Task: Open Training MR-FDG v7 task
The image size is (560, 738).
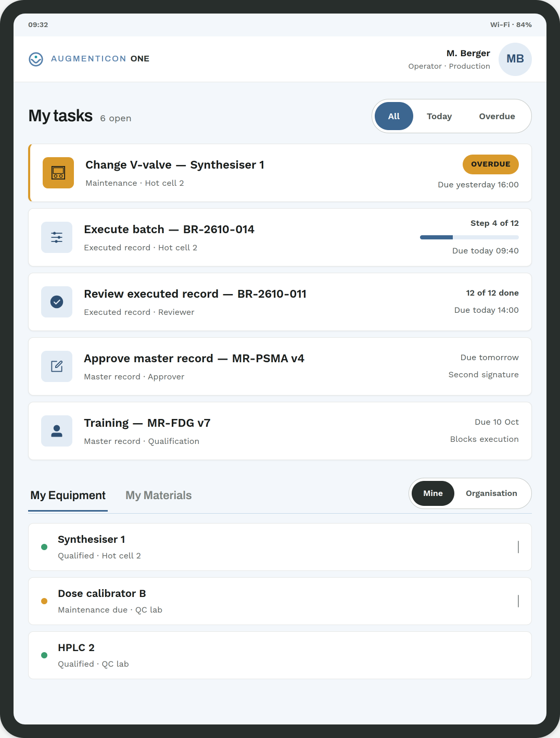Action: click(x=280, y=431)
